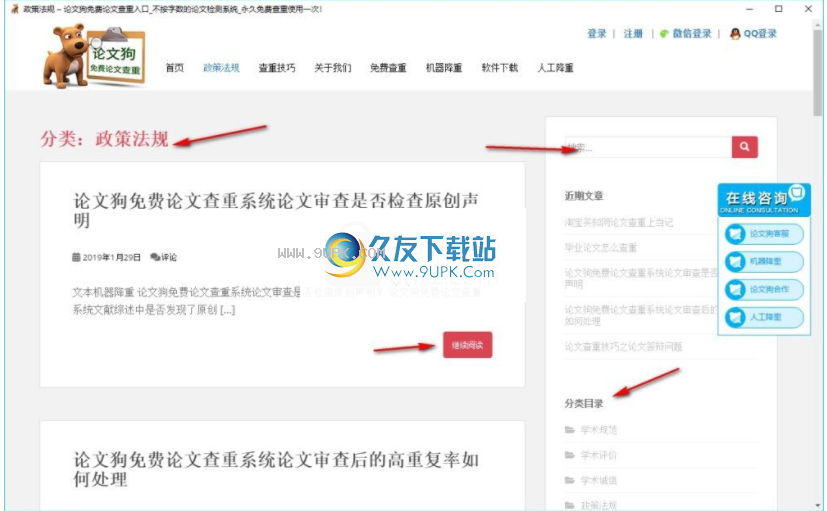Open the 机器降重 consultation button
This screenshot has width=827, height=511.
(764, 262)
